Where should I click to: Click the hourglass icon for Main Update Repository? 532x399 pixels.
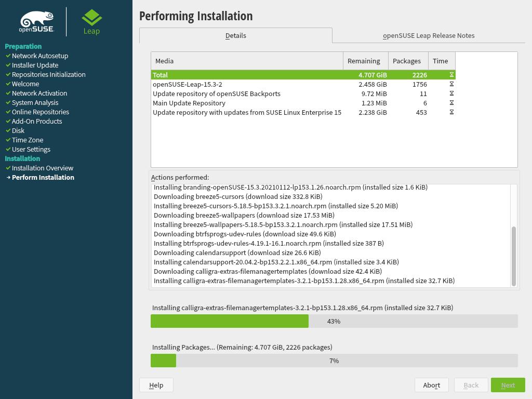coord(451,103)
